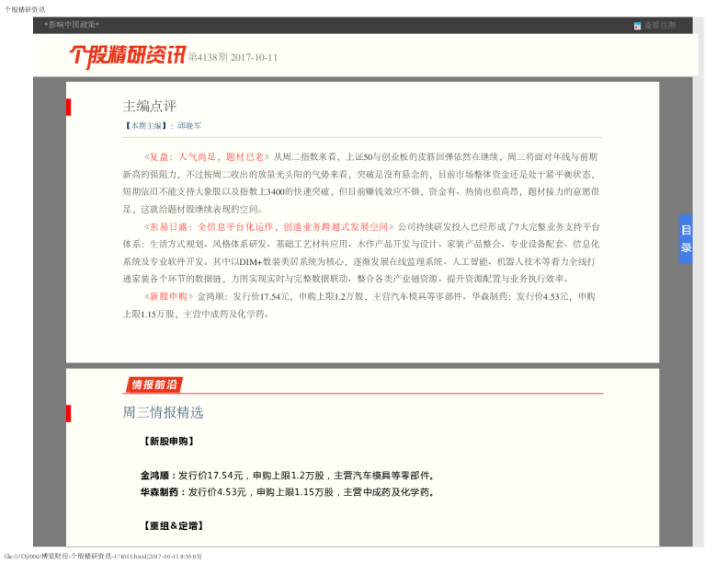728x563 pixels.
Task: Click editor name 邵晓军
Action: click(188, 125)
